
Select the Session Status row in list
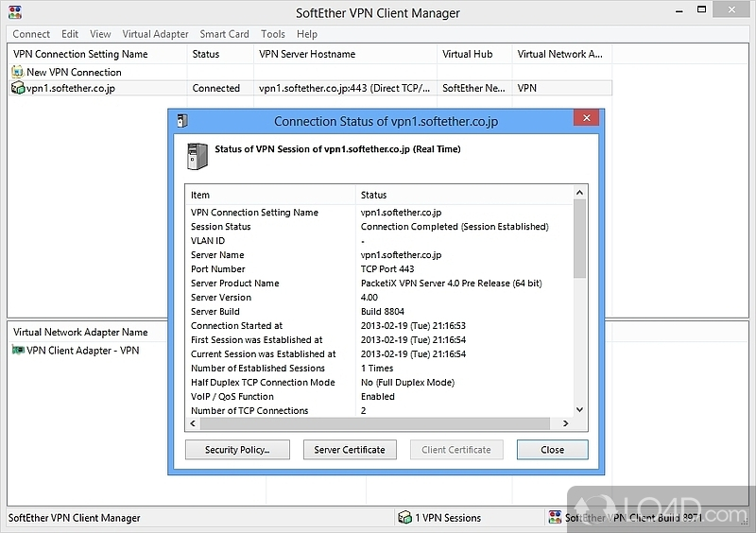pyautogui.click(x=221, y=227)
